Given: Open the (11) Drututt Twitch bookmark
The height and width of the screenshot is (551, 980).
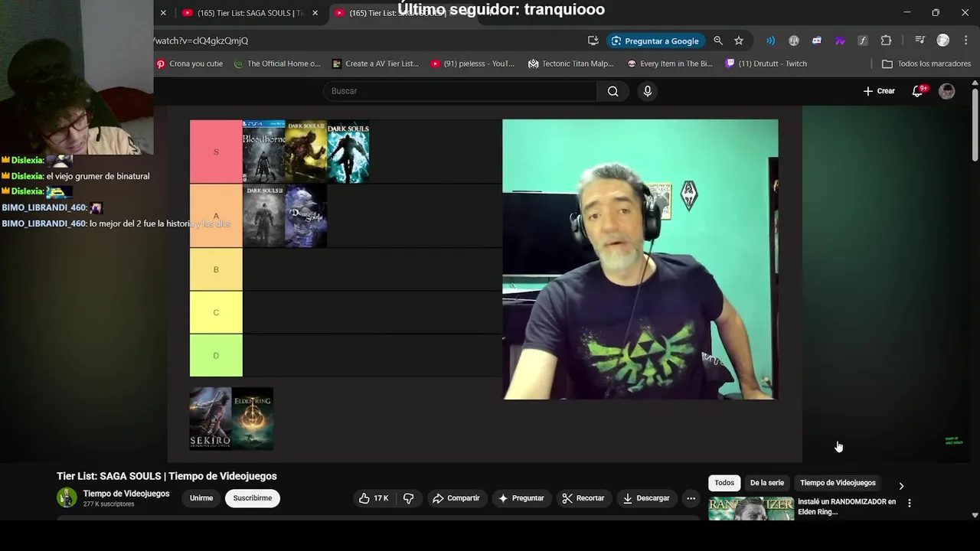Looking at the screenshot, I should [x=766, y=64].
